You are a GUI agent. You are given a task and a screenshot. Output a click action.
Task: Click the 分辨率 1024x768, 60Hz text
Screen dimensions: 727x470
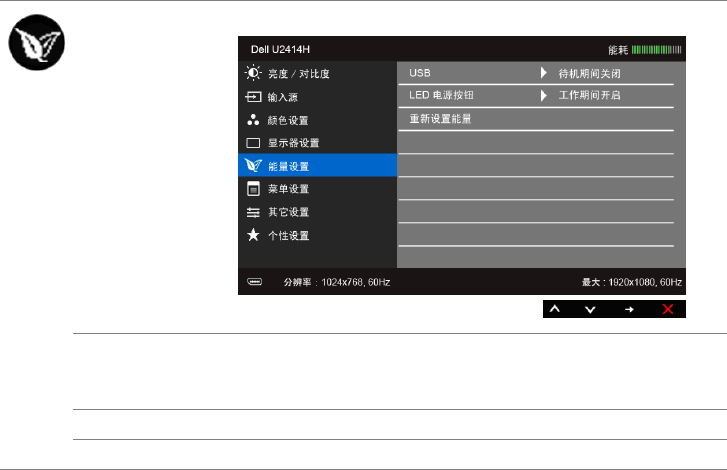click(x=337, y=282)
